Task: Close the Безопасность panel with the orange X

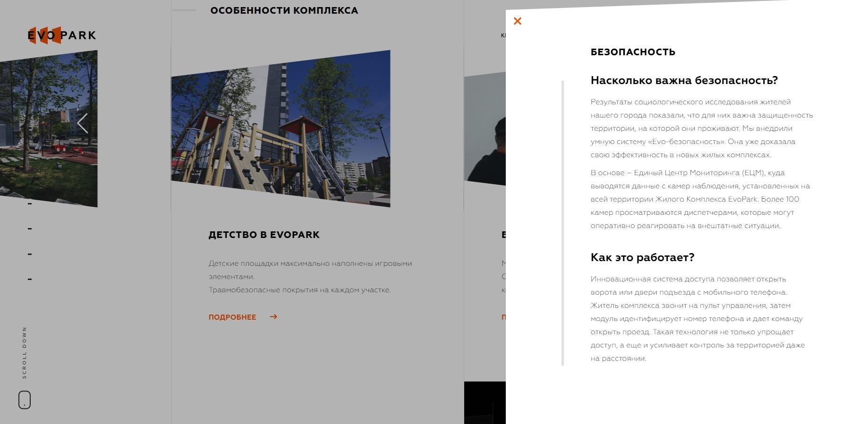Action: pos(517,21)
